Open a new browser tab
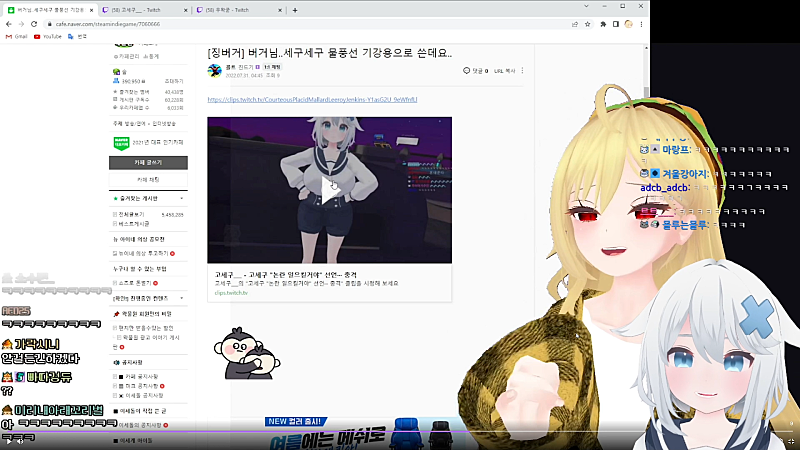800x450 pixels. [x=295, y=10]
